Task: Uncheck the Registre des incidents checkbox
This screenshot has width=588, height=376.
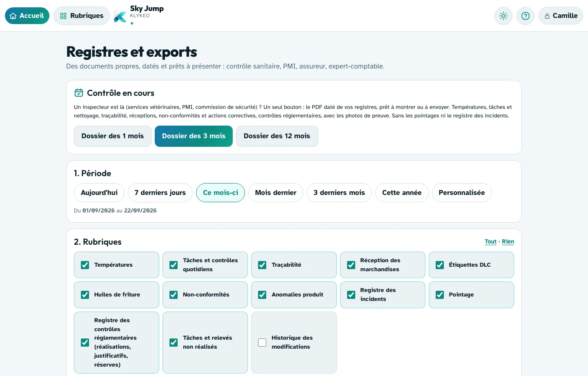Action: [351, 295]
